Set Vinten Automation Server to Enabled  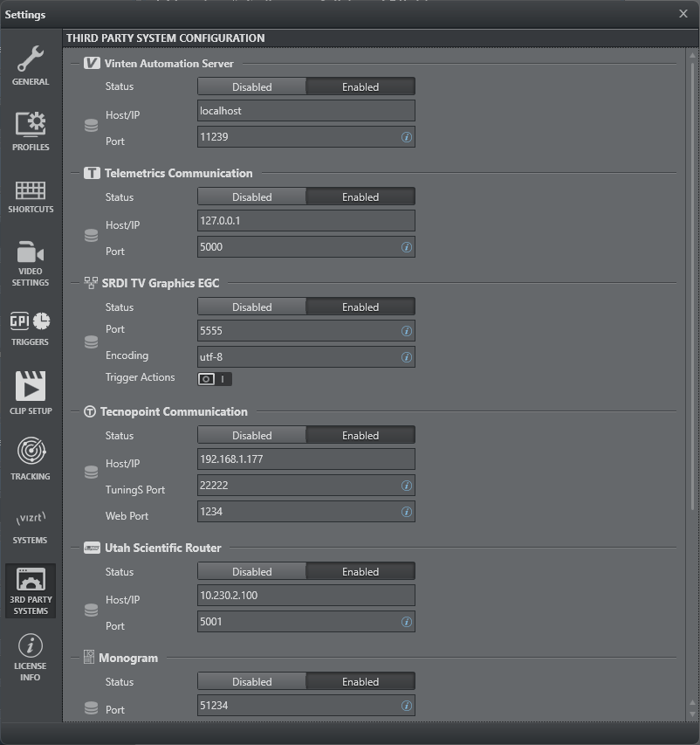pyautogui.click(x=360, y=87)
